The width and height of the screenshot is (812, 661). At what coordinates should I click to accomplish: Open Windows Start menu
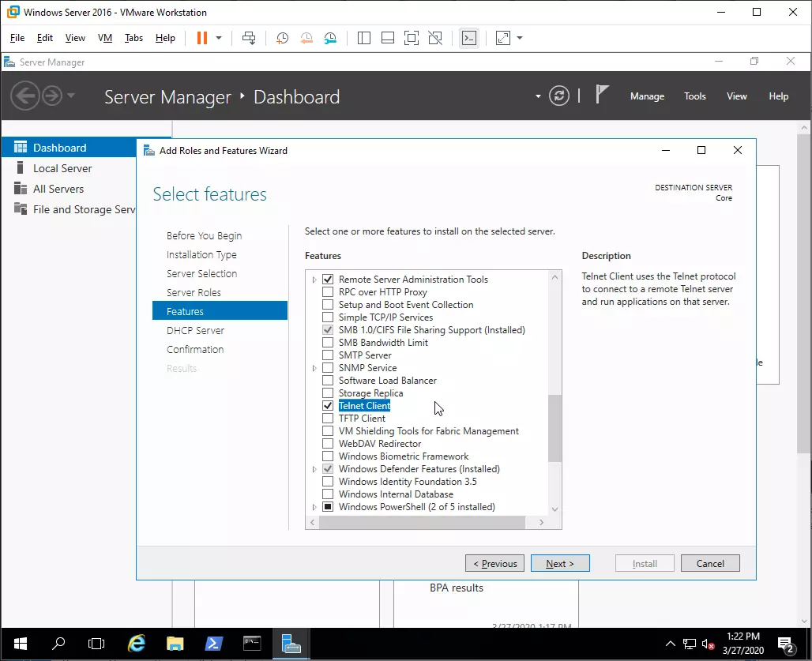(x=21, y=644)
